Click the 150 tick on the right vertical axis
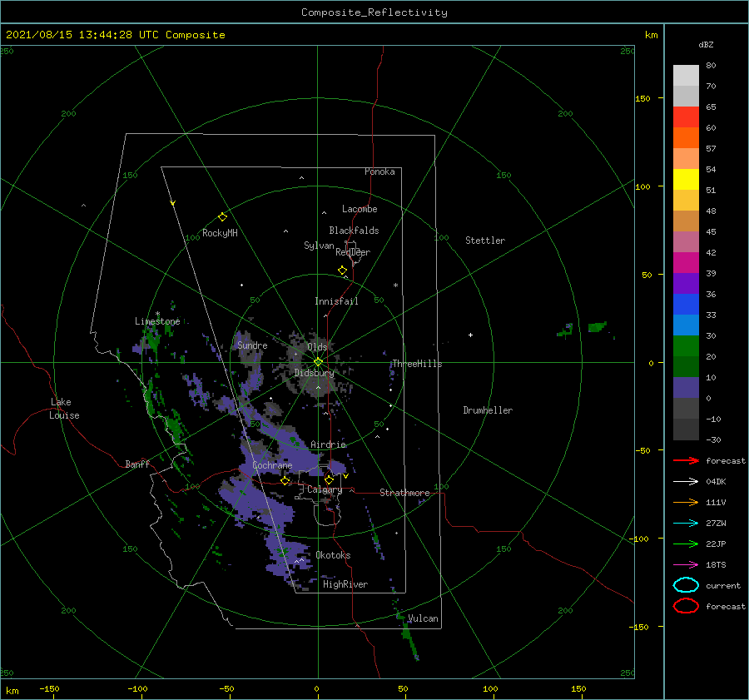Viewport: 749px width, 700px height. [x=642, y=98]
